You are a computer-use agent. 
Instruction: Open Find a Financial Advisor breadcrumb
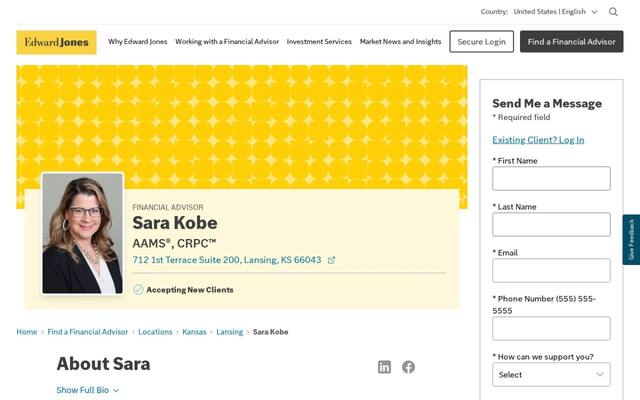pos(87,332)
